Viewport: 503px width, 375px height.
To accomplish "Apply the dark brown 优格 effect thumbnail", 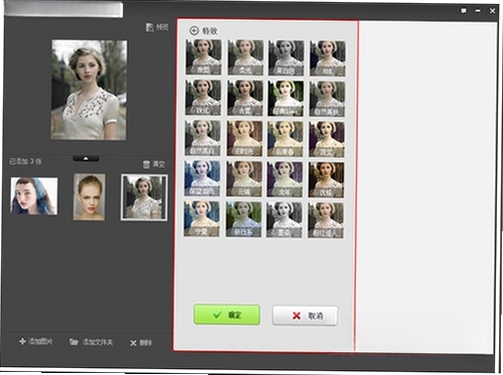I will 326,179.
